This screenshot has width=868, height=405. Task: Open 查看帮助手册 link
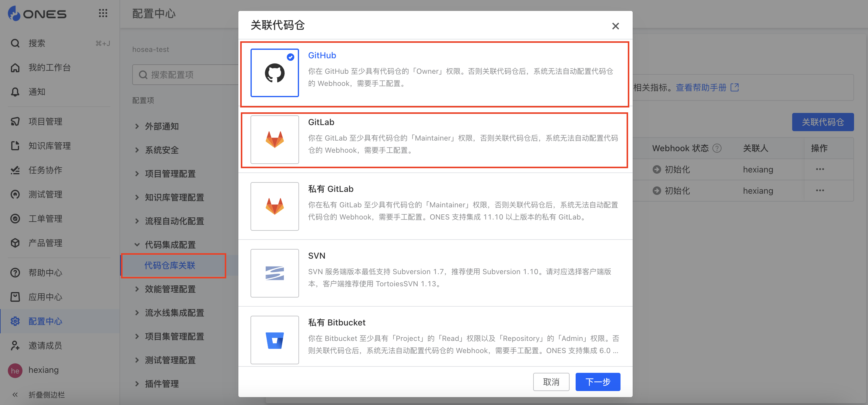pyautogui.click(x=701, y=87)
